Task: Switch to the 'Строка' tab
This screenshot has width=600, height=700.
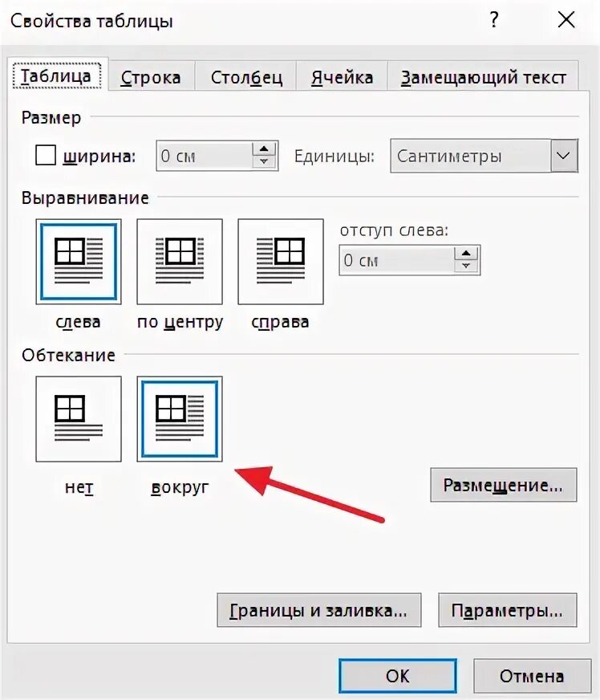Action: click(151, 78)
